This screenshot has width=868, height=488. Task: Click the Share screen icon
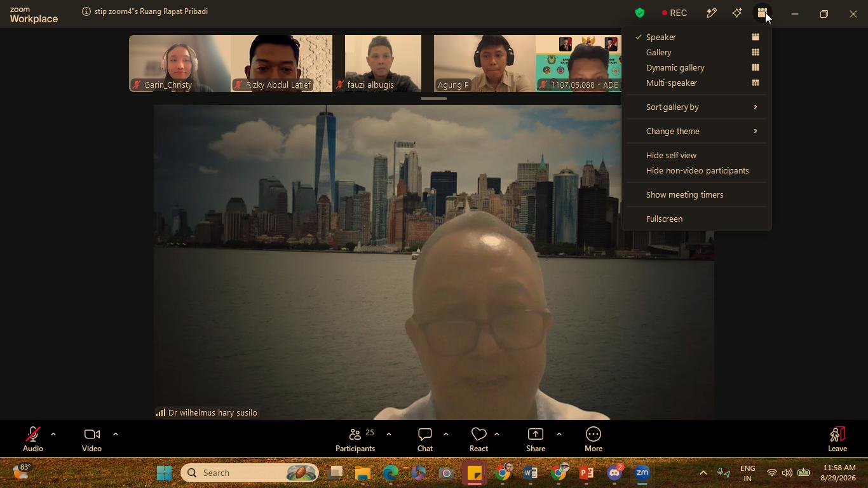(x=536, y=435)
